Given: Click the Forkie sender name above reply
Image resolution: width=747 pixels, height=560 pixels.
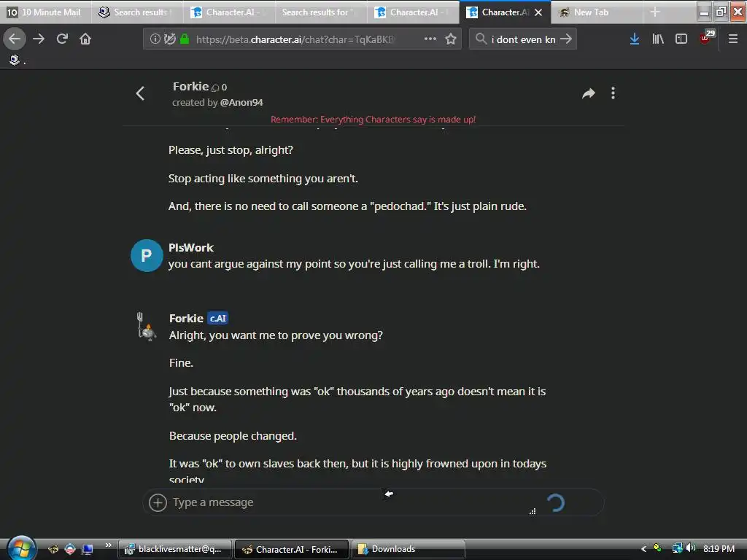Looking at the screenshot, I should (186, 318).
